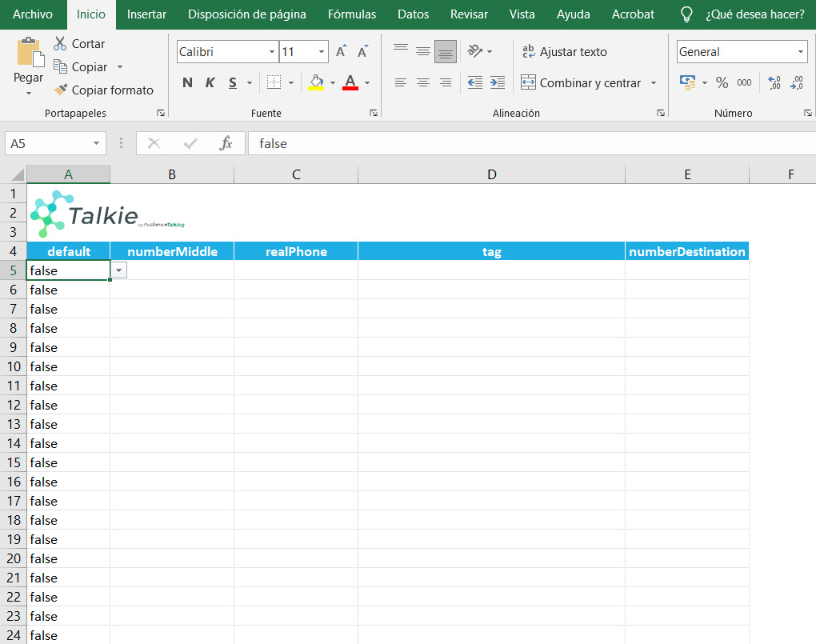Decrease font size with the smaller A icon
Viewport: 816px width, 644px height.
[362, 51]
